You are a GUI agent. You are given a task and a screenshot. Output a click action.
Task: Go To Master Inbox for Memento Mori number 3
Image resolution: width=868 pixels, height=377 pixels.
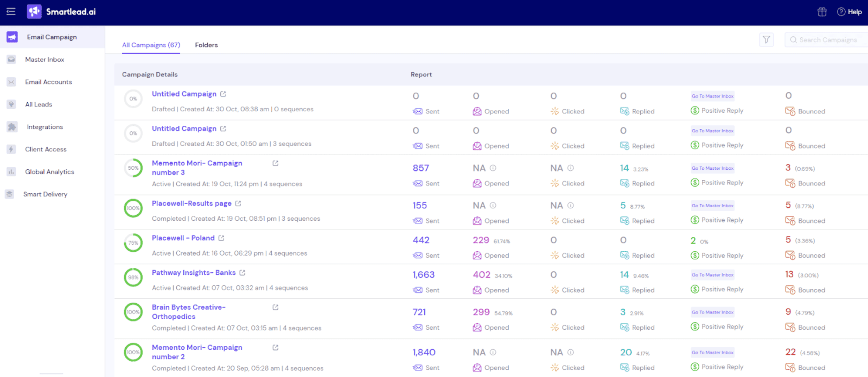[713, 168]
